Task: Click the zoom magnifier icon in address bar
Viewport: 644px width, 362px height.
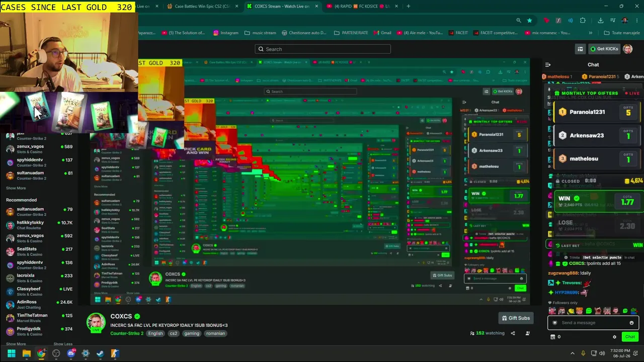Action: click(518, 21)
